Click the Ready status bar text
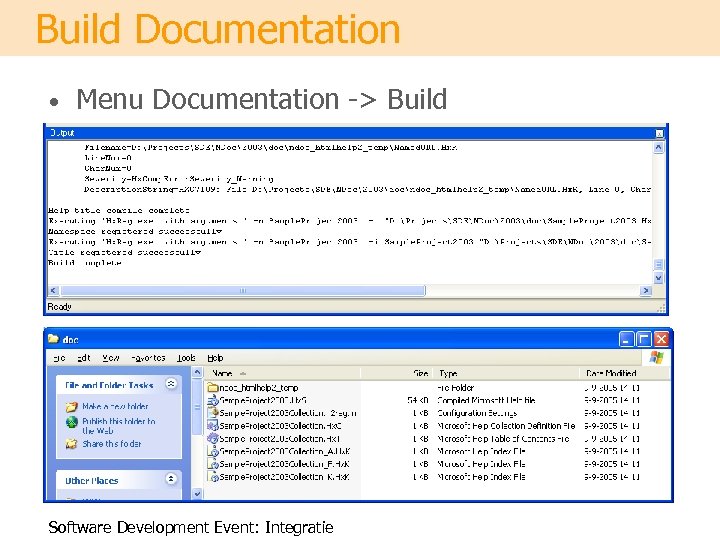720x540 pixels. (x=60, y=306)
